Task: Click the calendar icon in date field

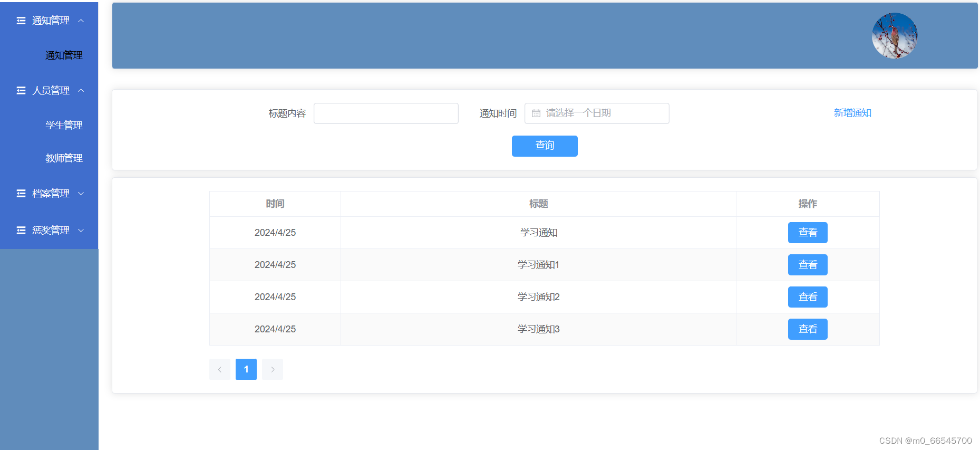Action: tap(536, 113)
